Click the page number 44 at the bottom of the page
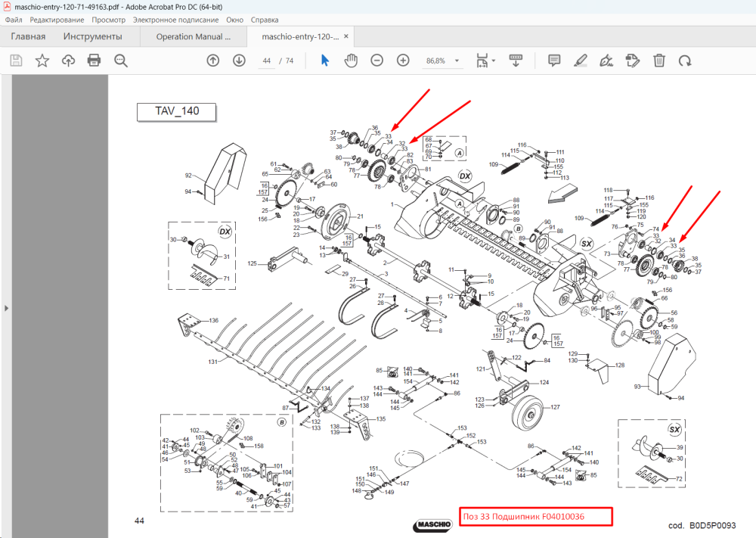 coord(139,521)
